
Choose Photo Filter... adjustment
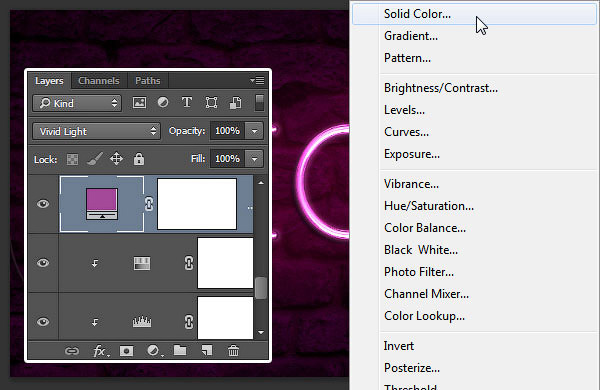pos(474,272)
